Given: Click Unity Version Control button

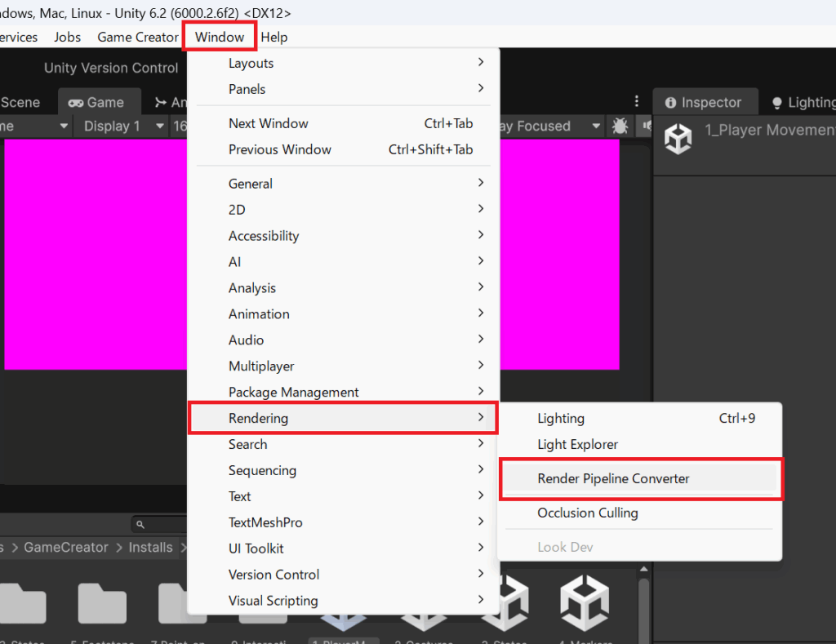Looking at the screenshot, I should [111, 68].
